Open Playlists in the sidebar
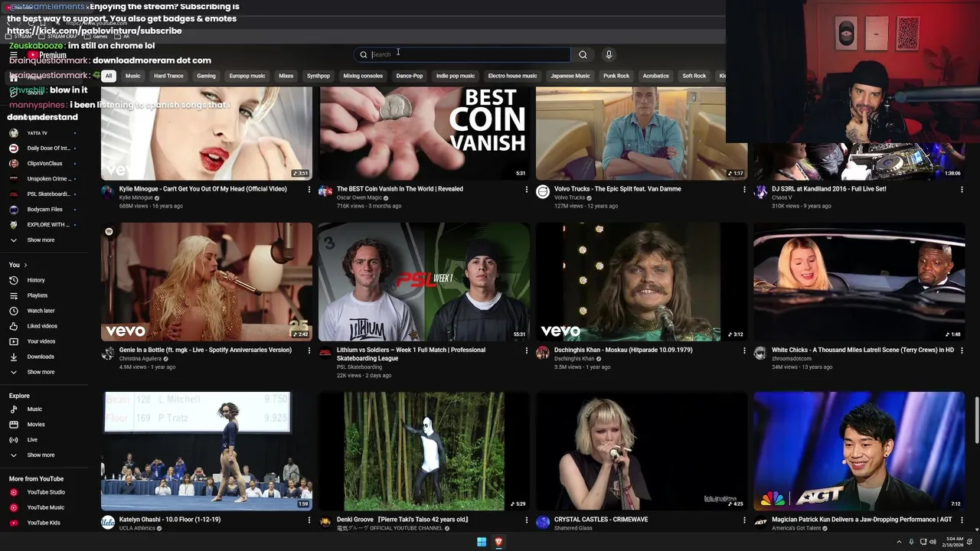Image resolution: width=980 pixels, height=551 pixels. click(38, 295)
